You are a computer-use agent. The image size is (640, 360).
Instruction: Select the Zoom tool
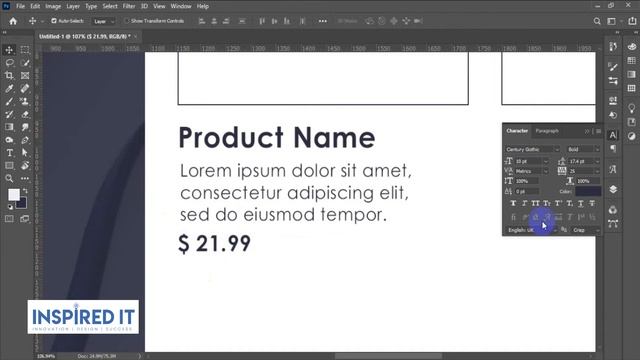9,178
